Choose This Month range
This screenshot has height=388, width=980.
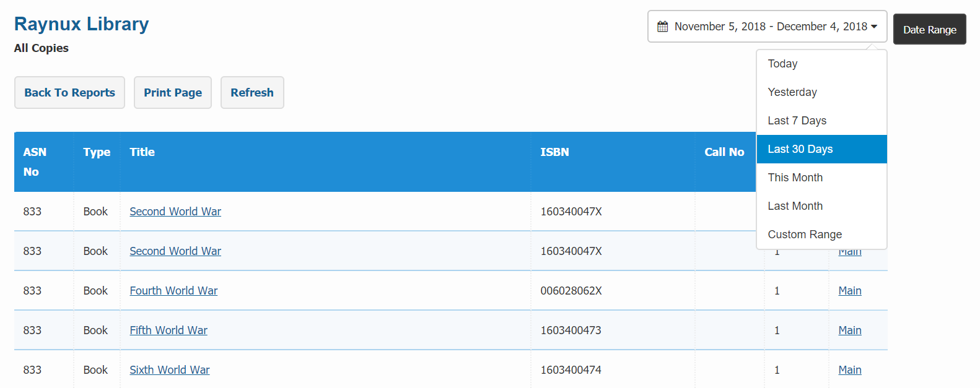pos(821,178)
